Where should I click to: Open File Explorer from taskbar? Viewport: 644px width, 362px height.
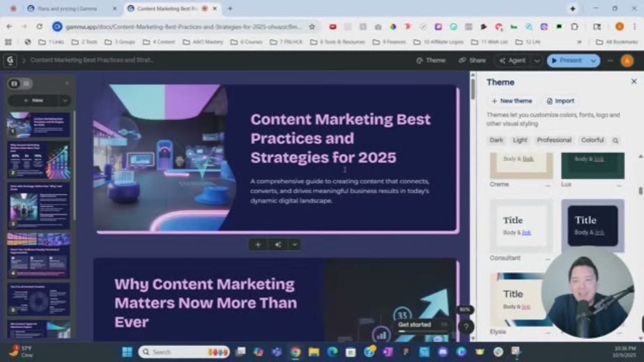[314, 352]
